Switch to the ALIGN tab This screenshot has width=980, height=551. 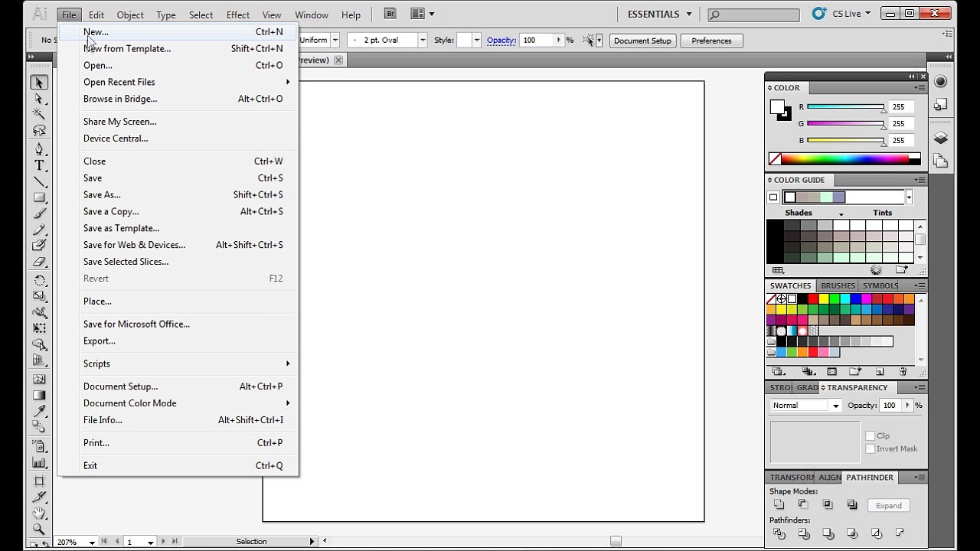[830, 478]
